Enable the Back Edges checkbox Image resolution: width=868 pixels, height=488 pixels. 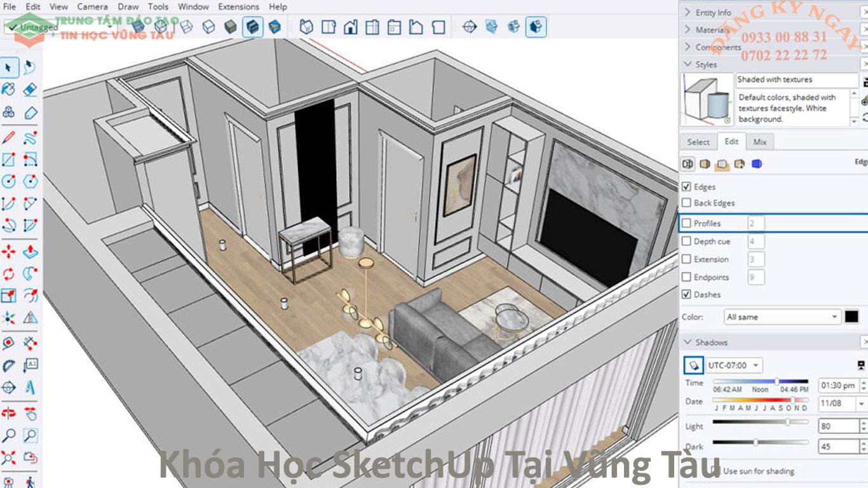click(x=686, y=203)
